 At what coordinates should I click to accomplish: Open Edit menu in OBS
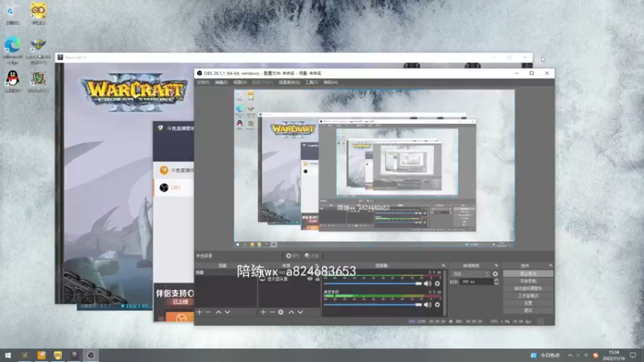pyautogui.click(x=221, y=83)
